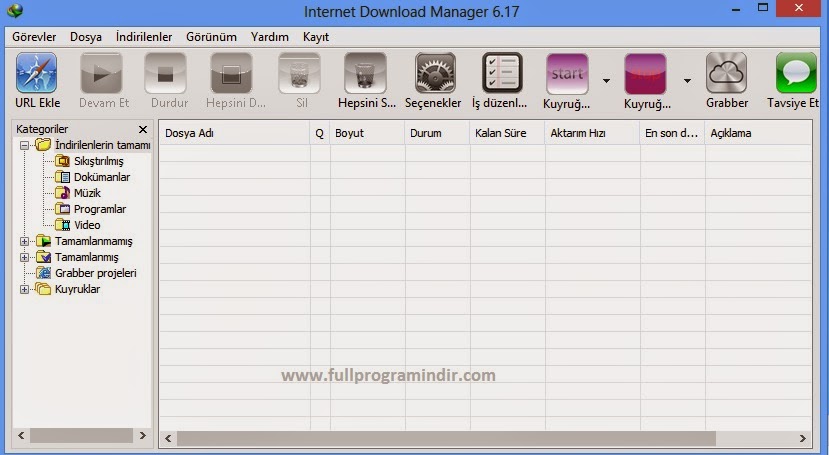Image resolution: width=829 pixels, height=455 pixels.
Task: Select the Sıkıştırılmış folder icon
Action: 62,161
